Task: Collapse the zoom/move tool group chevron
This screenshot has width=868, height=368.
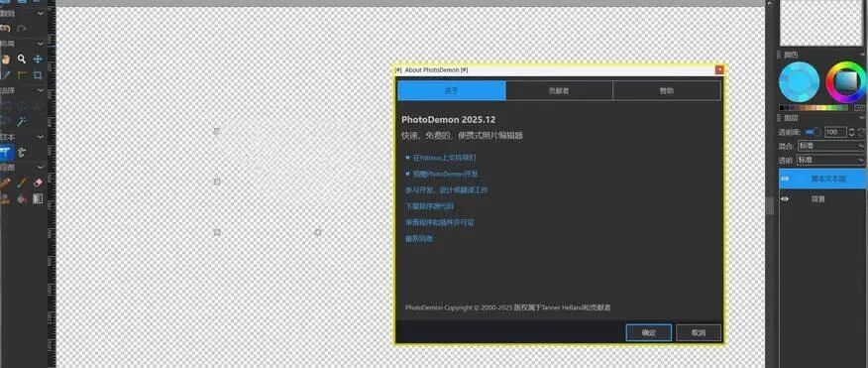Action: [41, 44]
